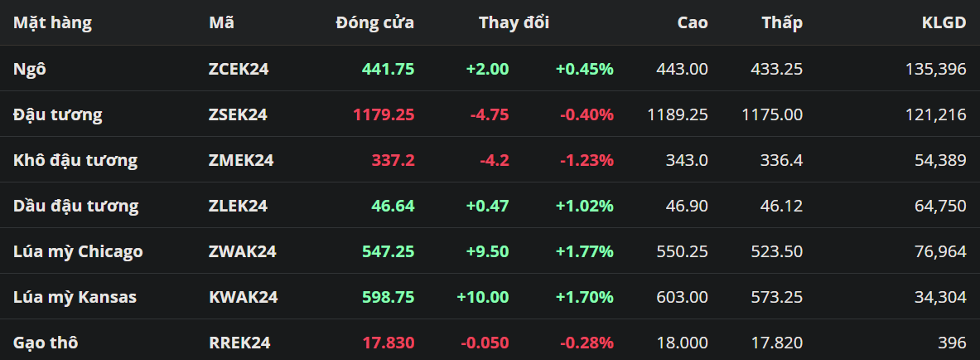The image size is (980, 360).
Task: Select the ZSEK24 contract code
Action: pyautogui.click(x=238, y=114)
